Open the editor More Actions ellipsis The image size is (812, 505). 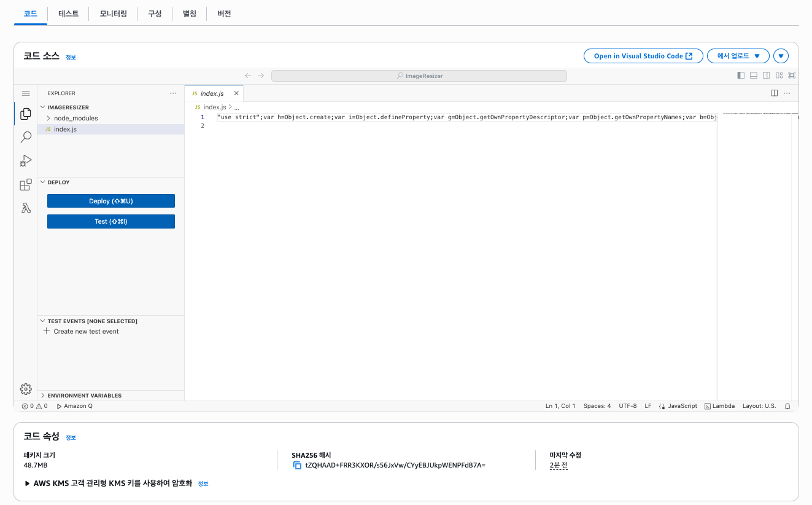tap(787, 93)
